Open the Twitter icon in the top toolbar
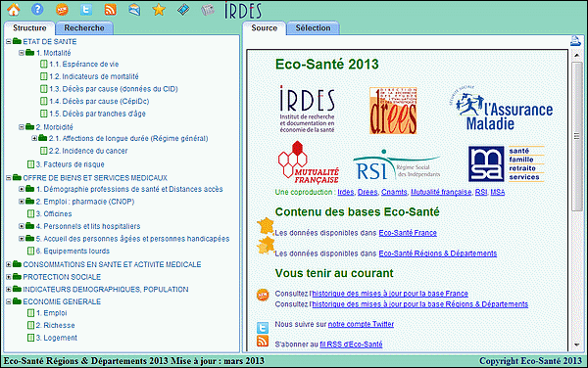 pyautogui.click(x=86, y=10)
